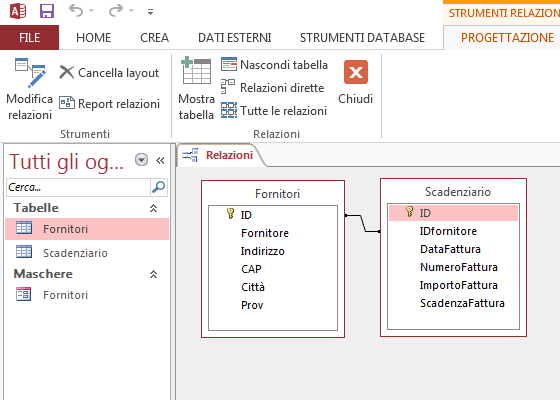Image resolution: width=560 pixels, height=400 pixels.
Task: Select Cancella layout in the ribbon
Action: click(x=109, y=73)
